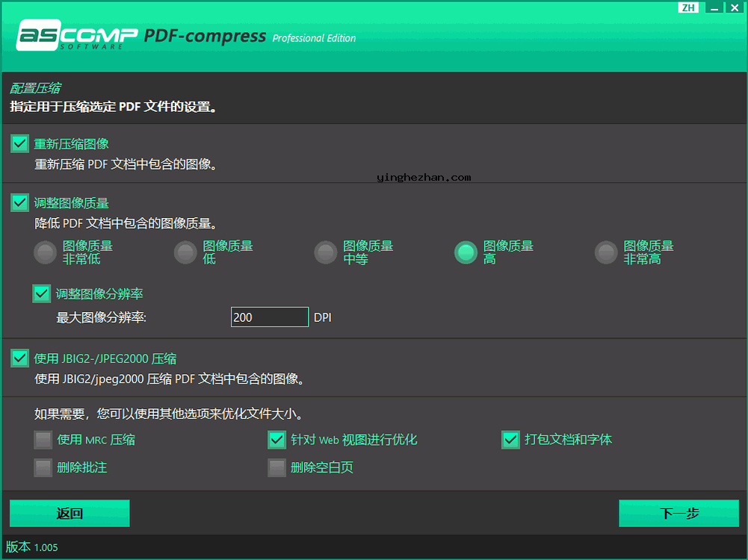Click the 配置压缩 heading text
Screen dimensions: 748x560
[x=35, y=88]
